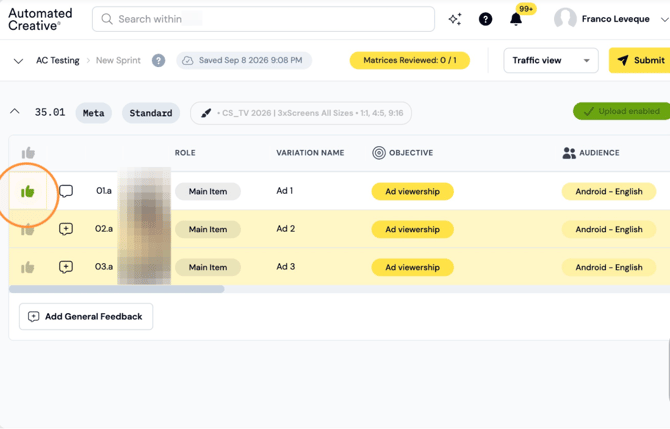Click the ROLE column header
This screenshot has height=429, width=670.
[185, 153]
